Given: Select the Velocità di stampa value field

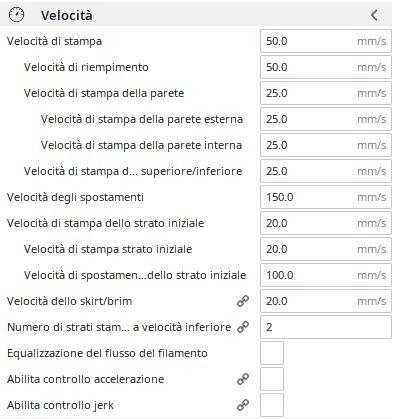Looking at the screenshot, I should pos(326,41).
